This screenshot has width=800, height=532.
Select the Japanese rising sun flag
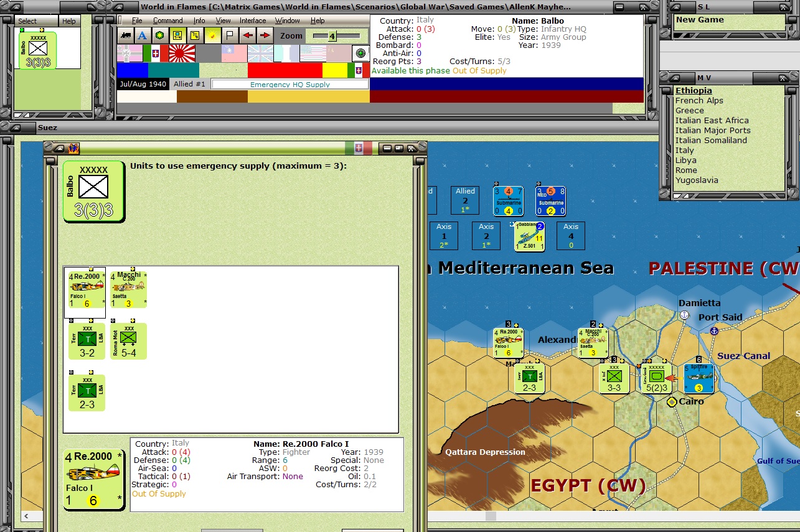(182, 54)
